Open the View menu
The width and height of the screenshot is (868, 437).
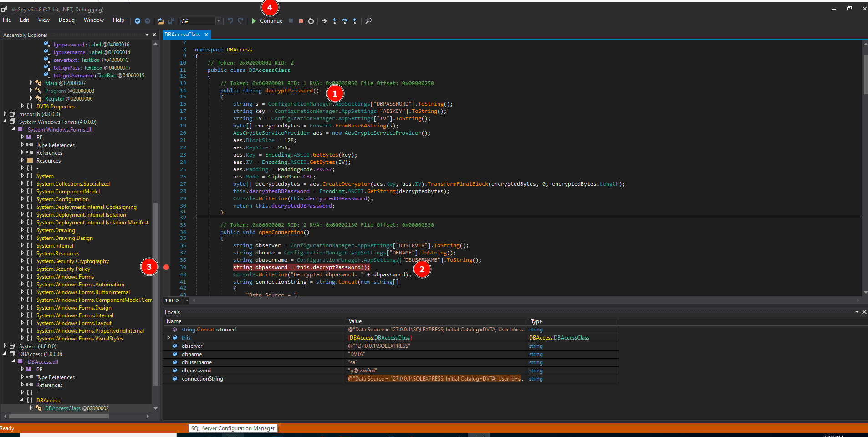tap(44, 20)
